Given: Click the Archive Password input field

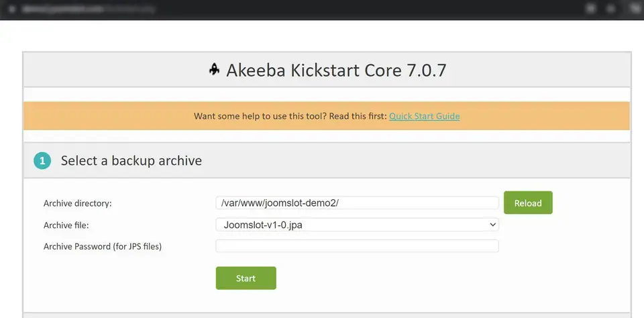Looking at the screenshot, I should pyautogui.click(x=357, y=246).
